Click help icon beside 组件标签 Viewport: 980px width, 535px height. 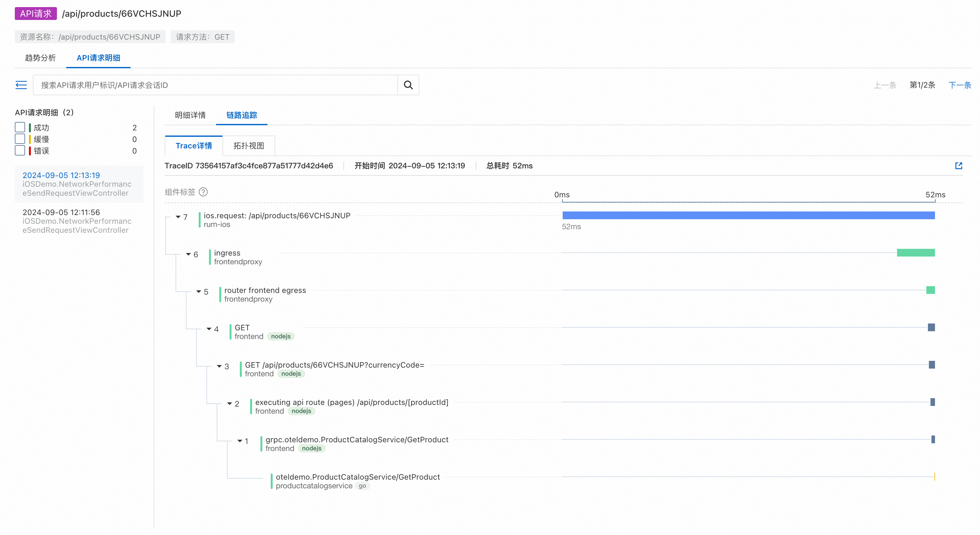(x=203, y=192)
